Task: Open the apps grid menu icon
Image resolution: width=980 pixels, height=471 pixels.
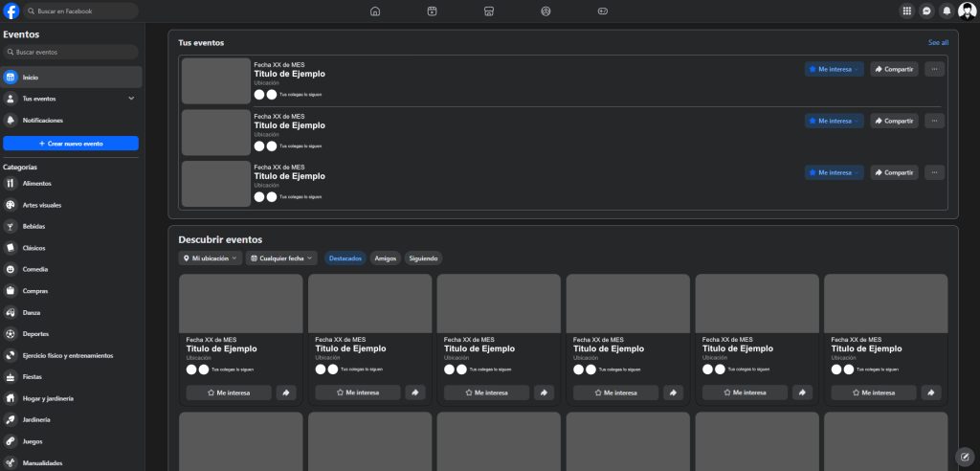Action: pos(906,11)
